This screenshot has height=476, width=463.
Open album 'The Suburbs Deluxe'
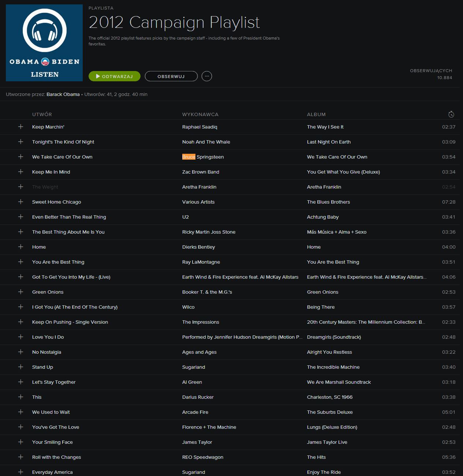click(x=330, y=412)
